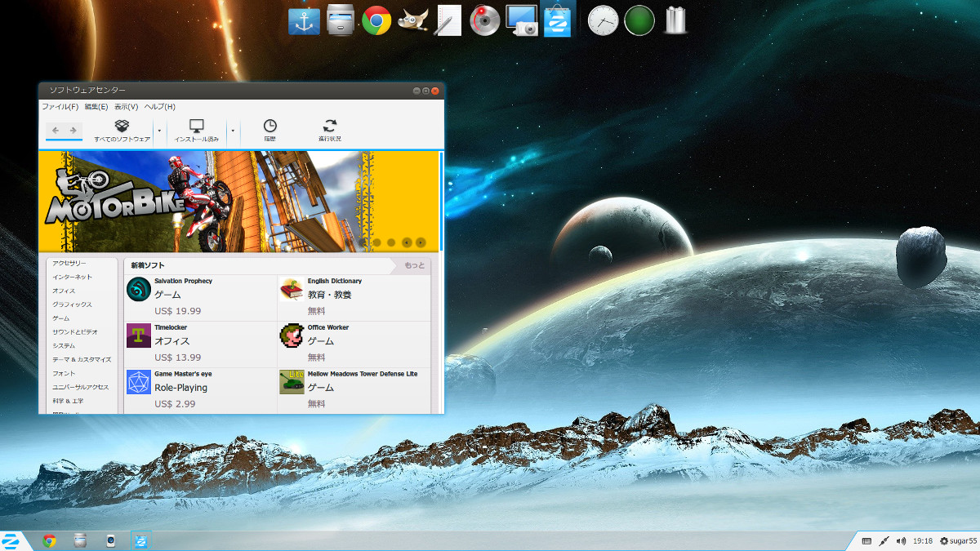980x551 pixels.
Task: Select テーマ & カスタマイズ category
Action: (x=82, y=359)
